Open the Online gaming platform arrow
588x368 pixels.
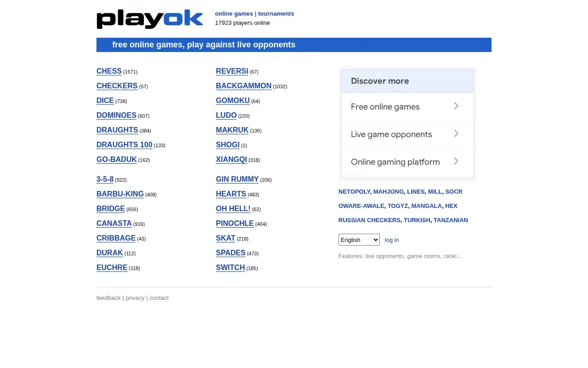(456, 161)
